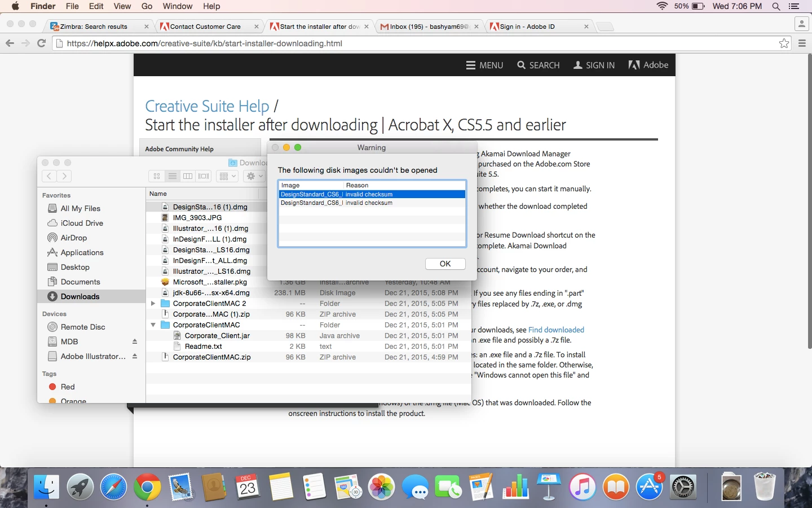The image size is (812, 508).
Task: Go back in Chrome browser
Action: 10,43
